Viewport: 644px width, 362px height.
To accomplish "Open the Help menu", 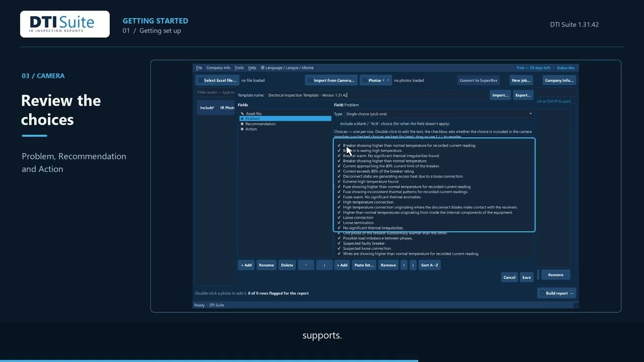I will coord(252,68).
